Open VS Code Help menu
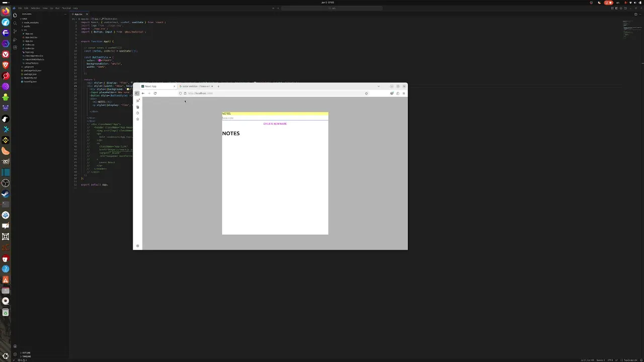The height and width of the screenshot is (362, 644). click(x=75, y=8)
